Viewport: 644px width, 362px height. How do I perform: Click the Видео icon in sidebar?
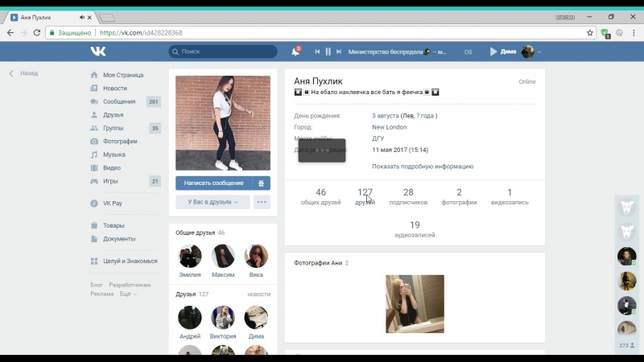point(94,168)
